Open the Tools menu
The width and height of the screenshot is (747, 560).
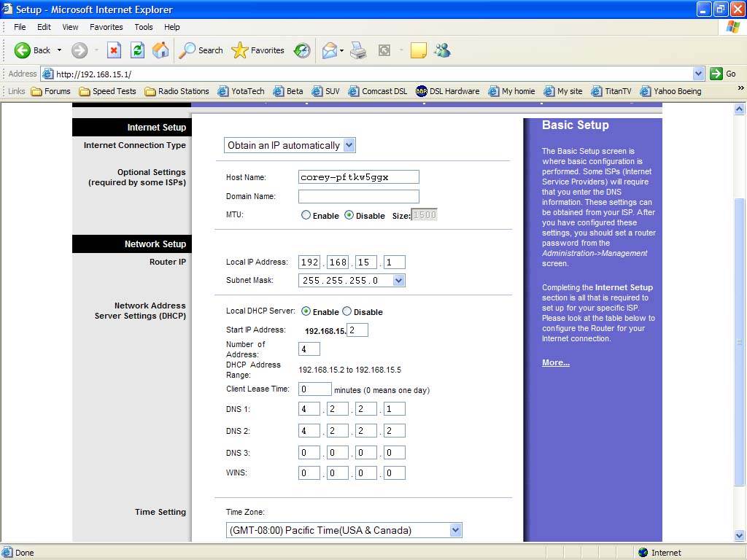click(144, 27)
